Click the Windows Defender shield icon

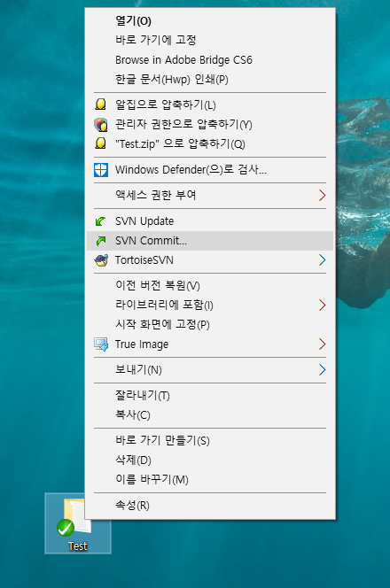tap(101, 170)
